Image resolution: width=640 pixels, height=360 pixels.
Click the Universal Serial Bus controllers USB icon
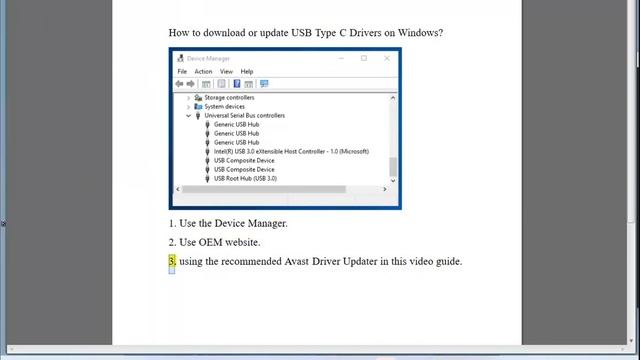tap(198, 116)
